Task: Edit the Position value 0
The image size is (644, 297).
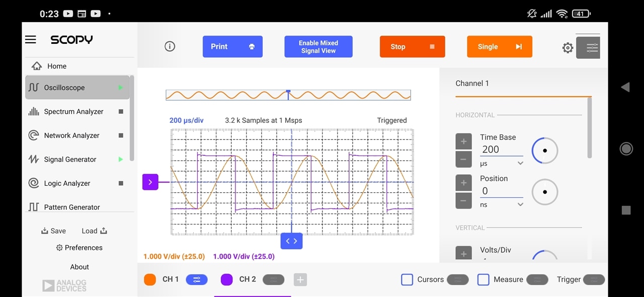Action: 501,191
